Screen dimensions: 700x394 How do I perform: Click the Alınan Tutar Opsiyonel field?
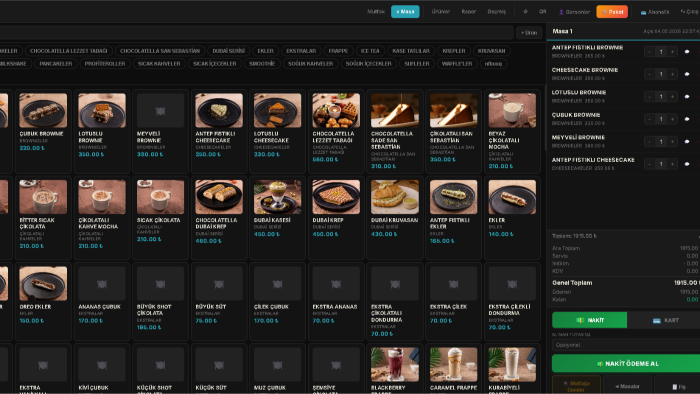(626, 345)
